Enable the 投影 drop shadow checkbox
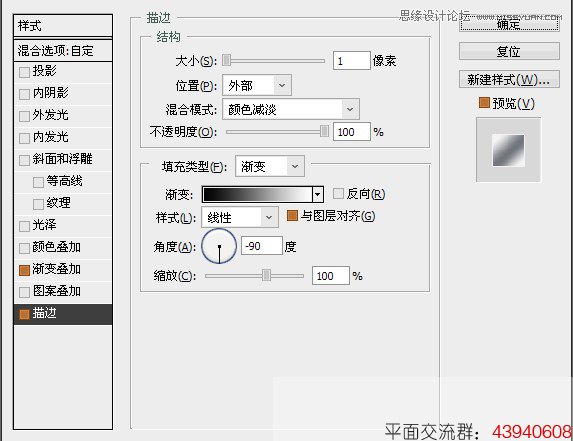 24,72
